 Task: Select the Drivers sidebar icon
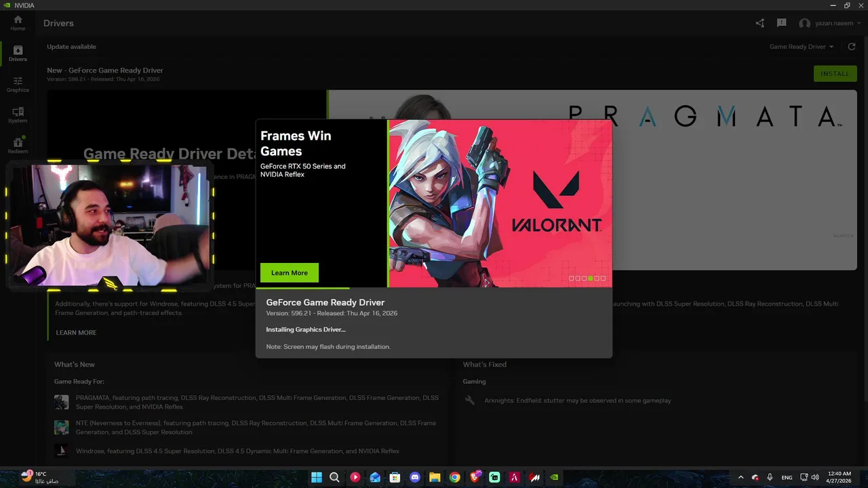click(18, 54)
